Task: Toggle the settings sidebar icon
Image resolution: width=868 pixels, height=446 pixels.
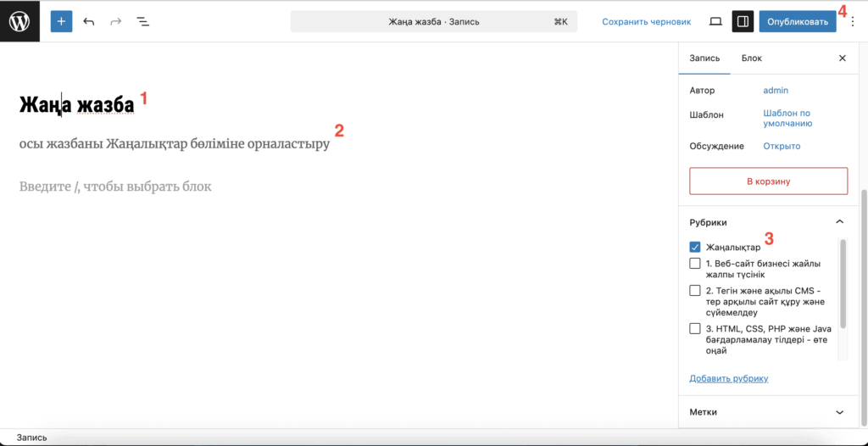Action: coord(743,21)
